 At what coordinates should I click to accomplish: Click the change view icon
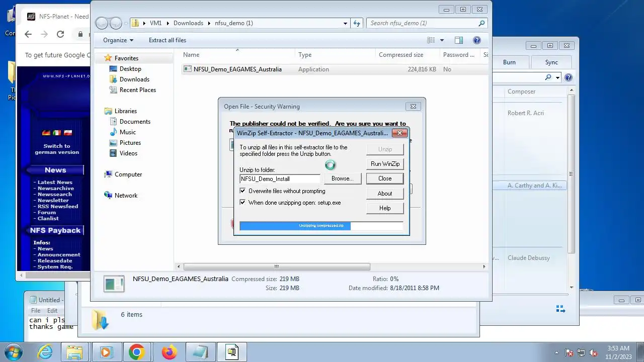point(431,40)
